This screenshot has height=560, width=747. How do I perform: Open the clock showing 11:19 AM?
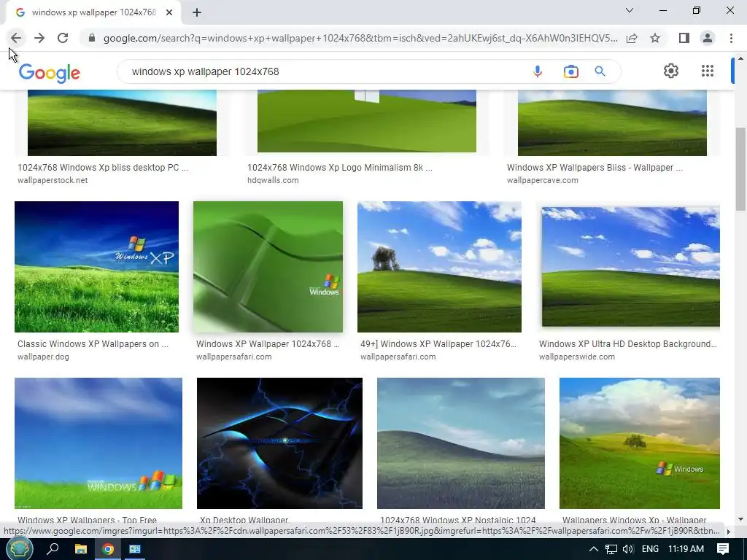click(x=686, y=549)
